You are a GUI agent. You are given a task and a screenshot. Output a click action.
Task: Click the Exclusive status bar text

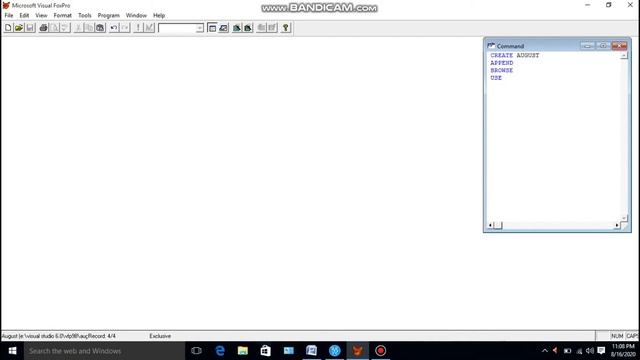click(160, 336)
